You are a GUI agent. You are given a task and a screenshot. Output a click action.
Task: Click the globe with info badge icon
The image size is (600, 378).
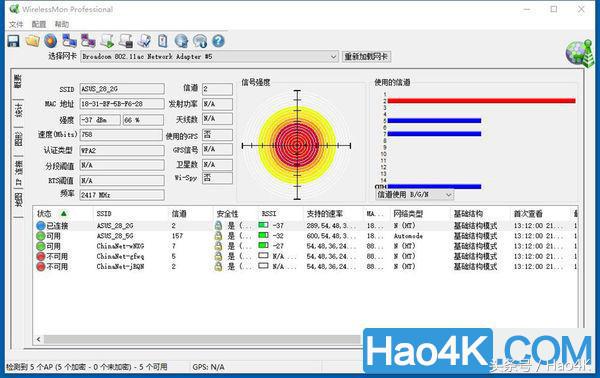[x=200, y=41]
